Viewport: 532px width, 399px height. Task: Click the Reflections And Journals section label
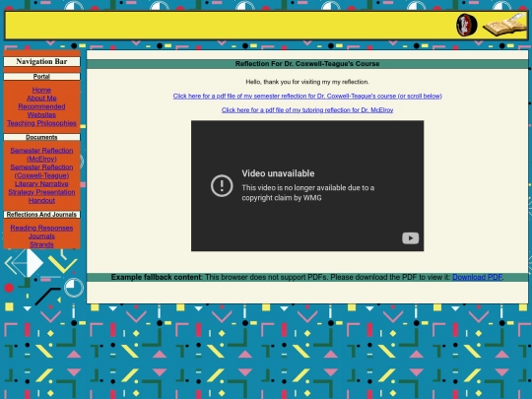[x=41, y=215]
